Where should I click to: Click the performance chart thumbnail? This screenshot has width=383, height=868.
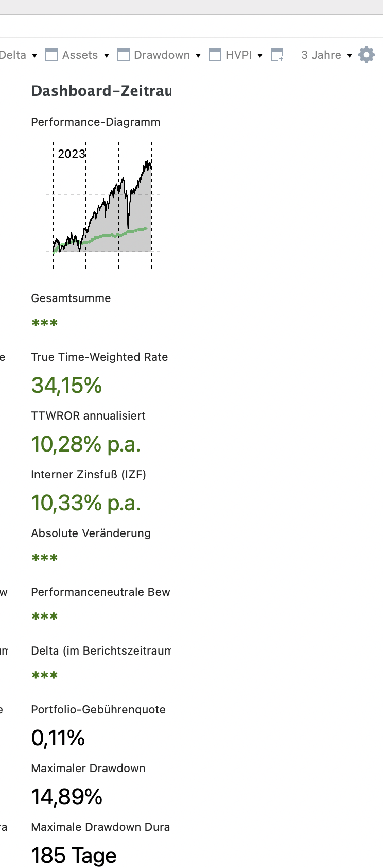click(102, 205)
